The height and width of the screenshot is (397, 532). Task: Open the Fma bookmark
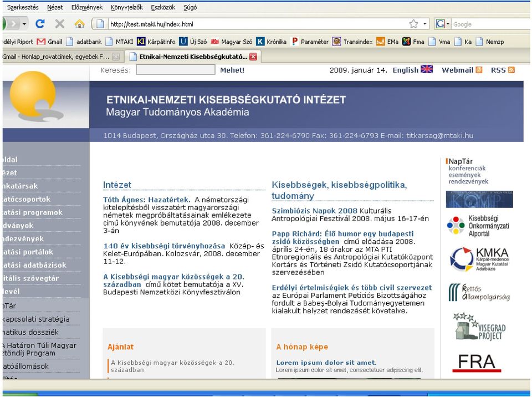413,42
